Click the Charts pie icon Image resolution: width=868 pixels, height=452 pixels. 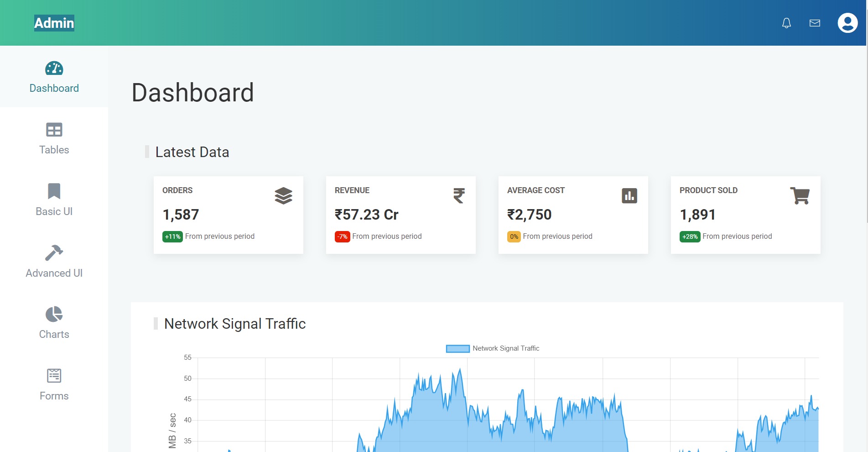[54, 314]
